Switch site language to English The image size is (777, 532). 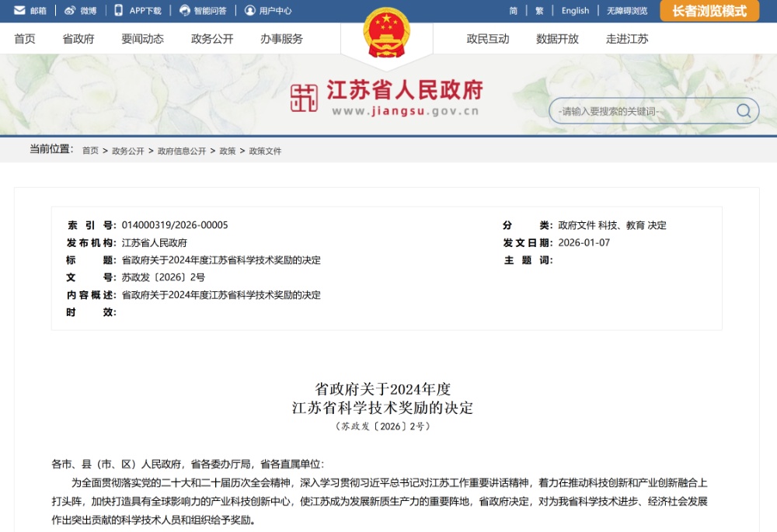pos(575,11)
